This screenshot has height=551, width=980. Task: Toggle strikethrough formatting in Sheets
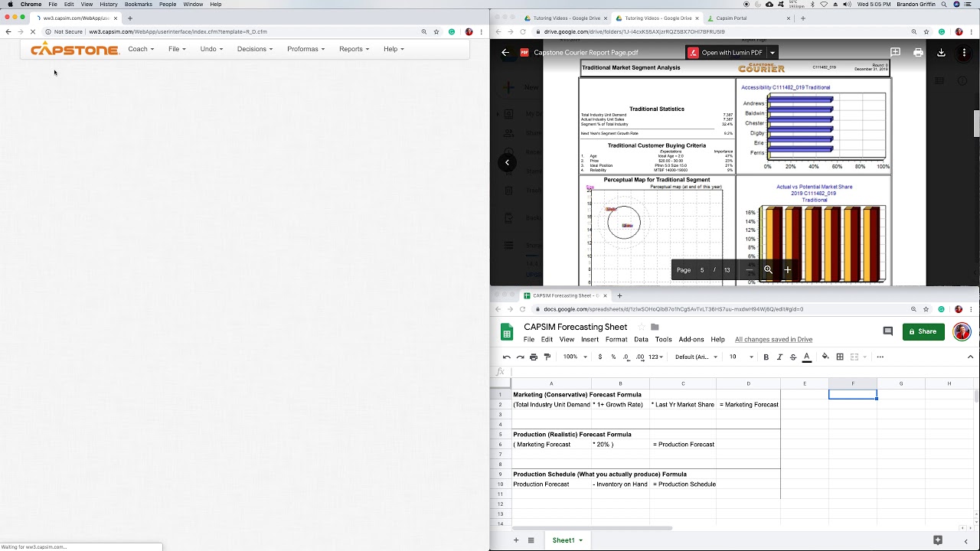point(792,357)
